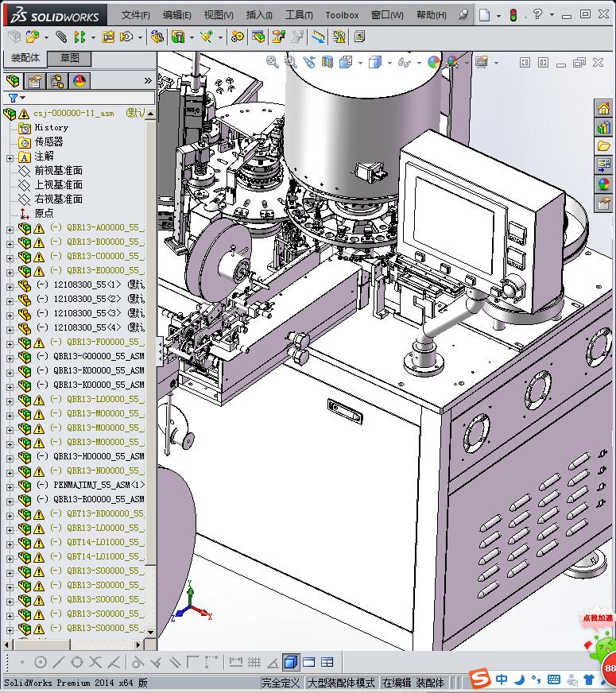Click the Exploded View icon
Image resolution: width=616 pixels, height=693 pixels.
coord(278,37)
